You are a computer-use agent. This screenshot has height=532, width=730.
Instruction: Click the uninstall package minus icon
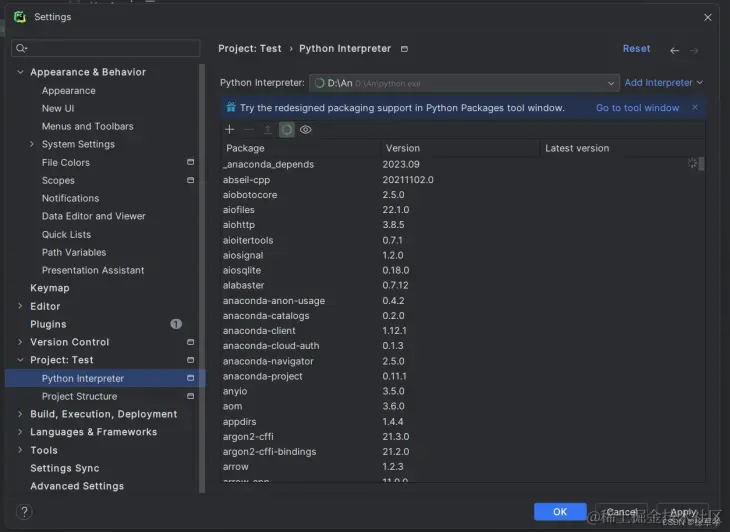pos(249,129)
